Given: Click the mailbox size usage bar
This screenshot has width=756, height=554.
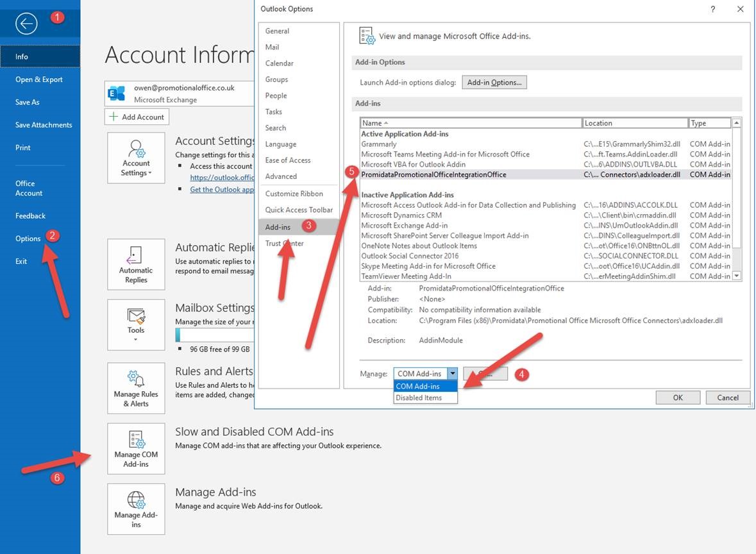Looking at the screenshot, I should pyautogui.click(x=215, y=335).
